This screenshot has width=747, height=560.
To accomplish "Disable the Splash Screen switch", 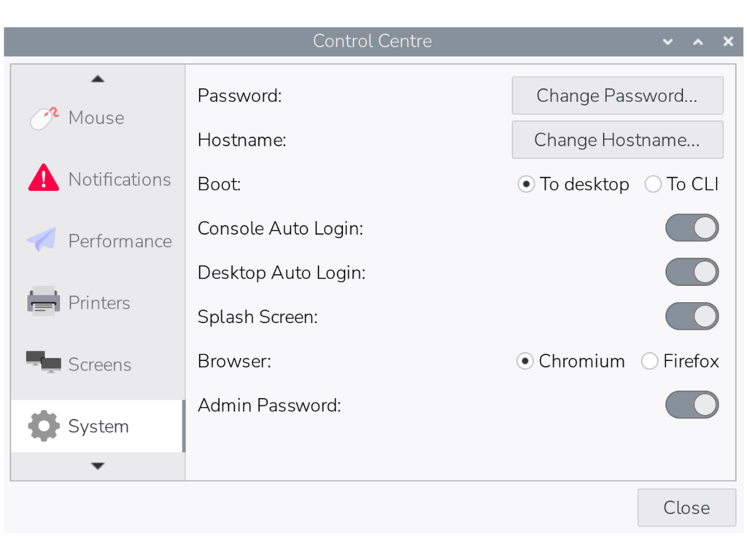I will coord(692,317).
